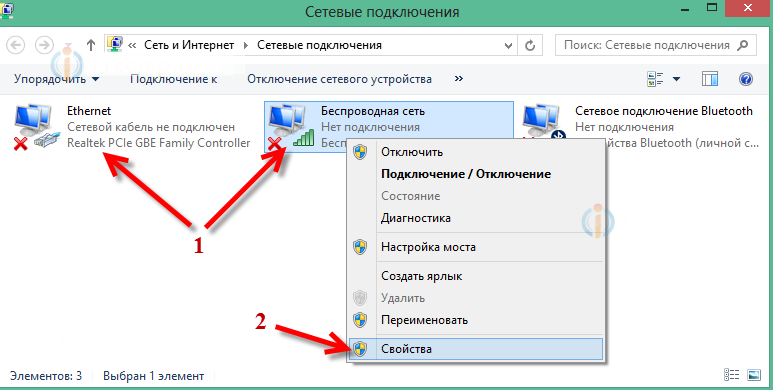Click Выбран 1 элемент status text
The width and height of the screenshot is (773, 390).
pyautogui.click(x=153, y=376)
